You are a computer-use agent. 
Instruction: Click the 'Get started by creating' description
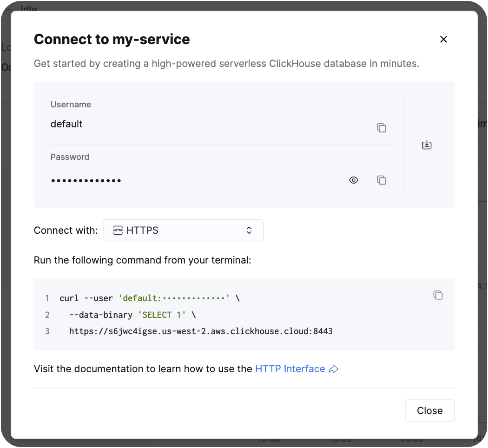pos(226,64)
